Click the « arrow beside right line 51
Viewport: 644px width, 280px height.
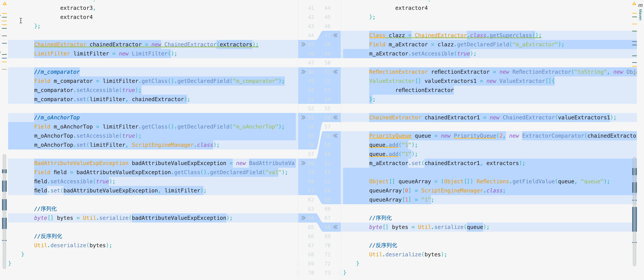pos(336,72)
